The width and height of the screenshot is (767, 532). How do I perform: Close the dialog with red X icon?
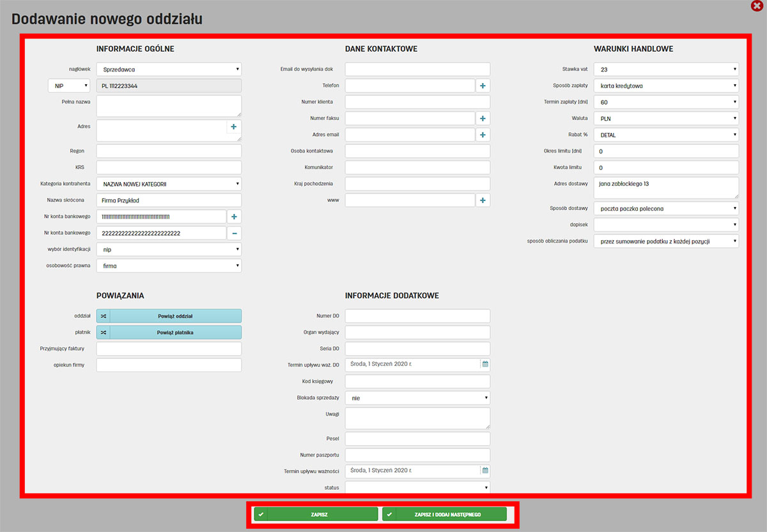[757, 6]
